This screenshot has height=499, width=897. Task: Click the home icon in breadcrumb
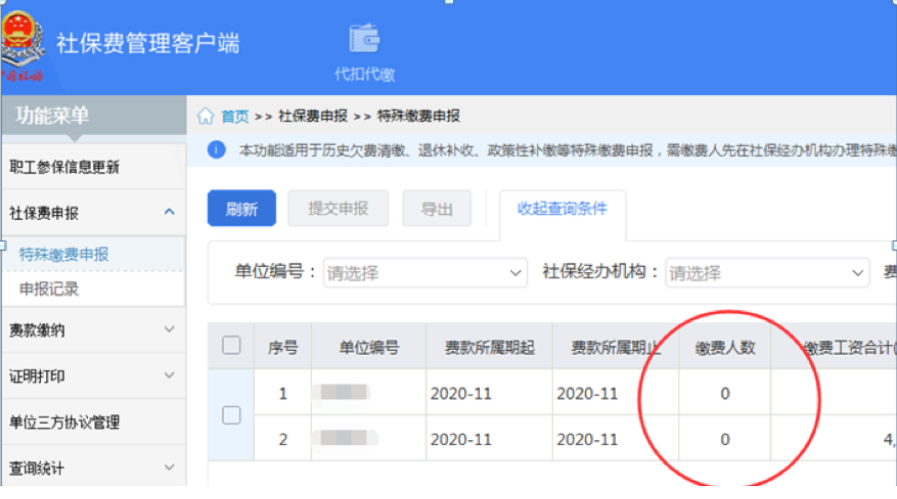click(205, 116)
